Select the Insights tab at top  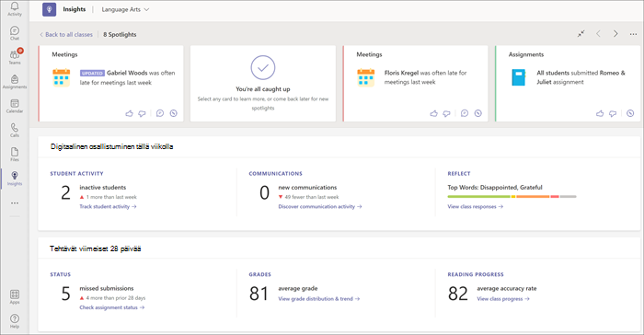74,9
